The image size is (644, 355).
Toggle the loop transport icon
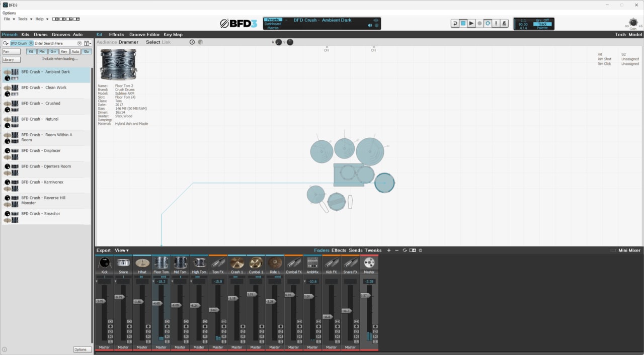488,23
